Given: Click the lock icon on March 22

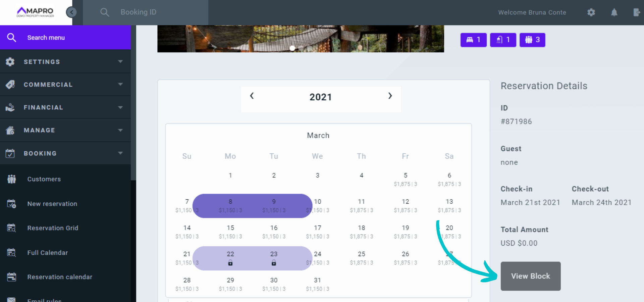Looking at the screenshot, I should pyautogui.click(x=230, y=263).
